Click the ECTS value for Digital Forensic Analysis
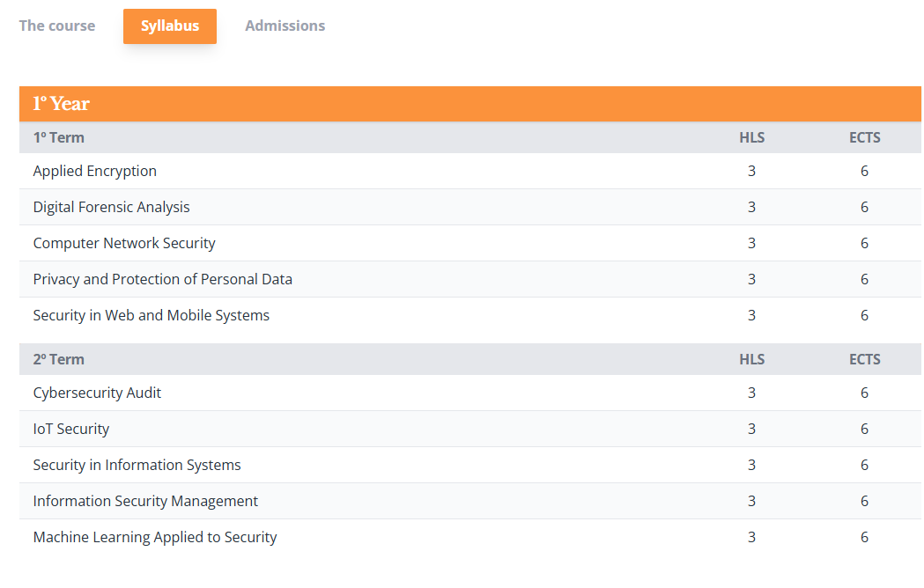Image resolution: width=924 pixels, height=588 pixels. (x=864, y=207)
